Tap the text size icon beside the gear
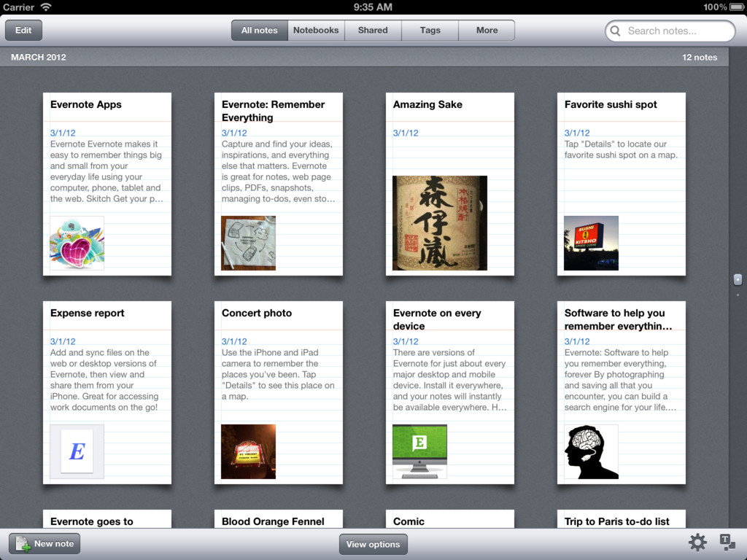This screenshot has height=560, width=747. [727, 542]
